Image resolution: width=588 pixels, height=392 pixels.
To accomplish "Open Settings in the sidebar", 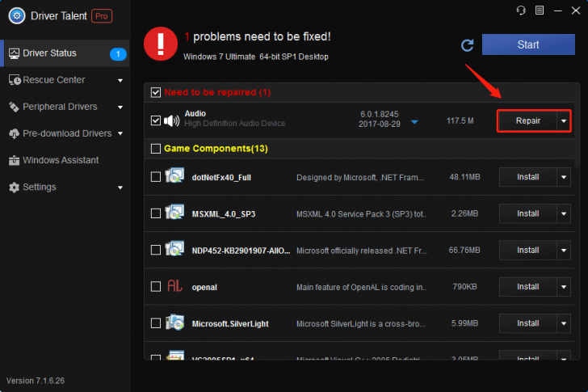I will click(65, 188).
